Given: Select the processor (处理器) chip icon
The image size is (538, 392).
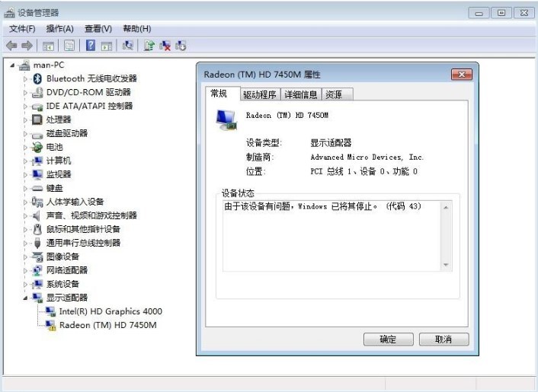Looking at the screenshot, I should [x=37, y=120].
